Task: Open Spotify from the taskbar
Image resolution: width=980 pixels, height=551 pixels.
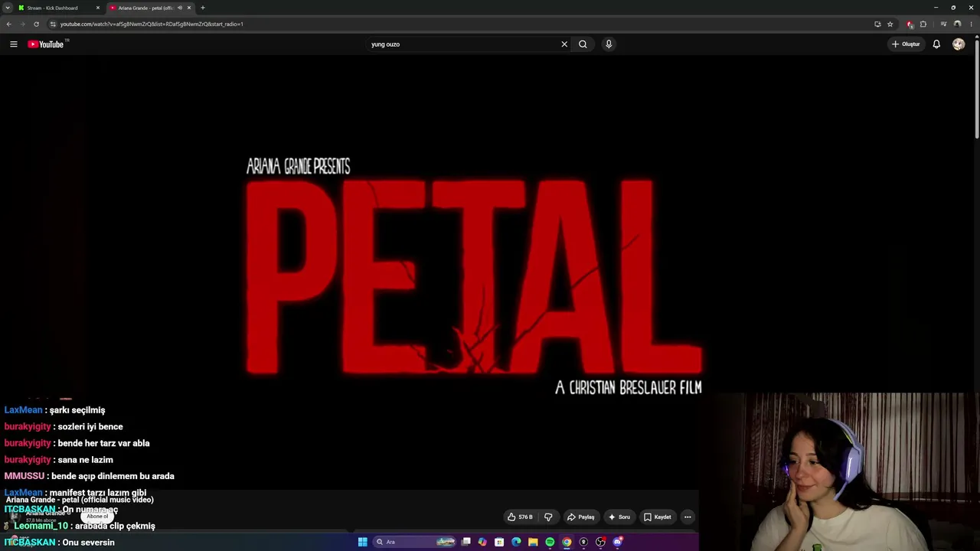Action: (x=550, y=542)
